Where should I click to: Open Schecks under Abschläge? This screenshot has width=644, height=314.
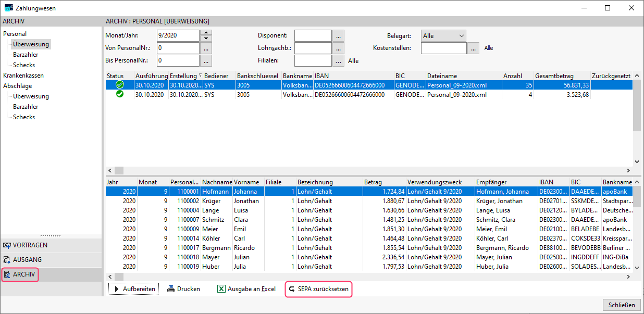point(24,117)
